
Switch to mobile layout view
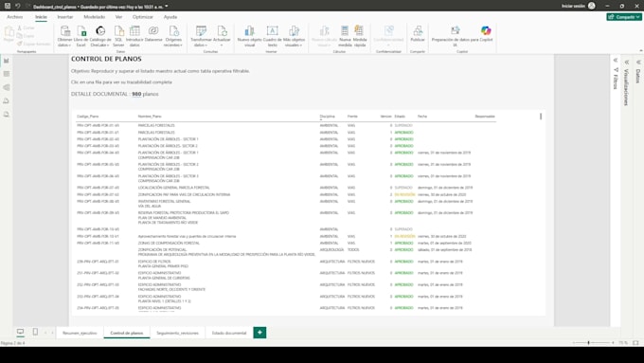[x=35, y=332]
